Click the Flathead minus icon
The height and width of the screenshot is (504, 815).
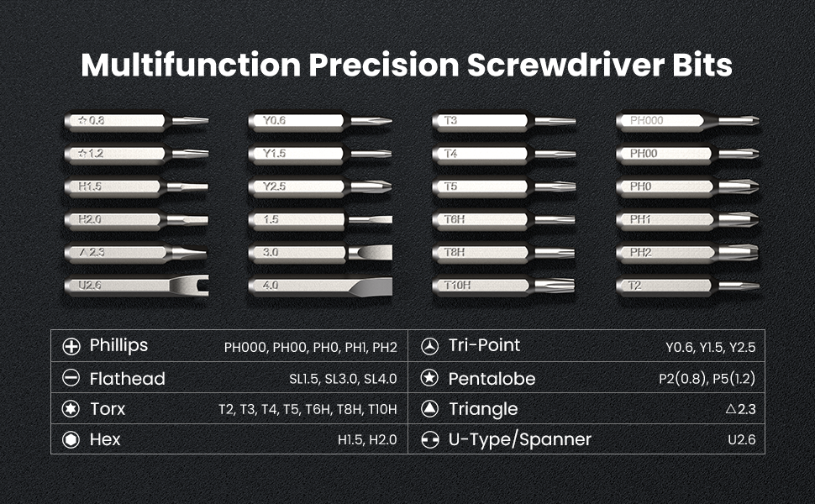(71, 378)
